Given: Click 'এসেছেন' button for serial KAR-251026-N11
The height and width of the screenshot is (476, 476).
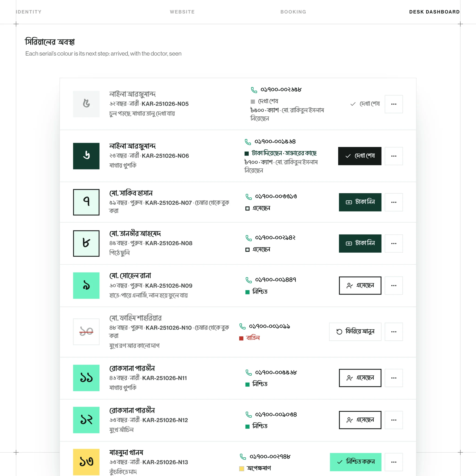Looking at the screenshot, I should (x=360, y=378).
